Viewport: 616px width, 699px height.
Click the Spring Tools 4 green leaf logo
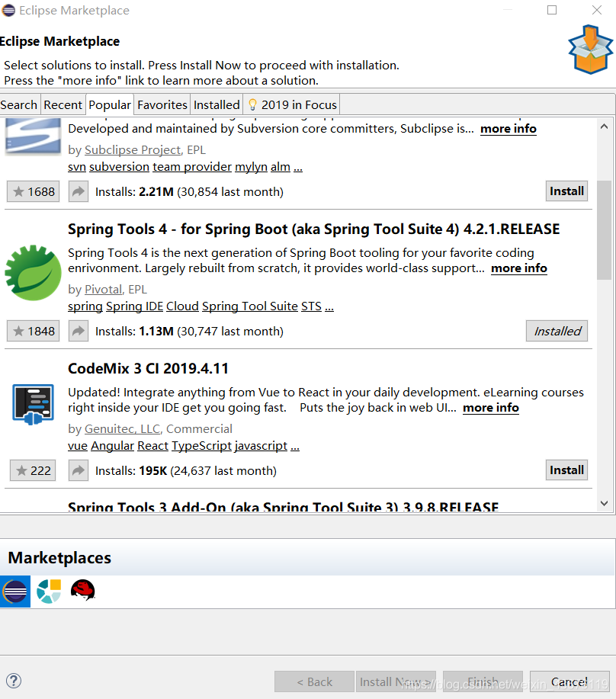33,272
